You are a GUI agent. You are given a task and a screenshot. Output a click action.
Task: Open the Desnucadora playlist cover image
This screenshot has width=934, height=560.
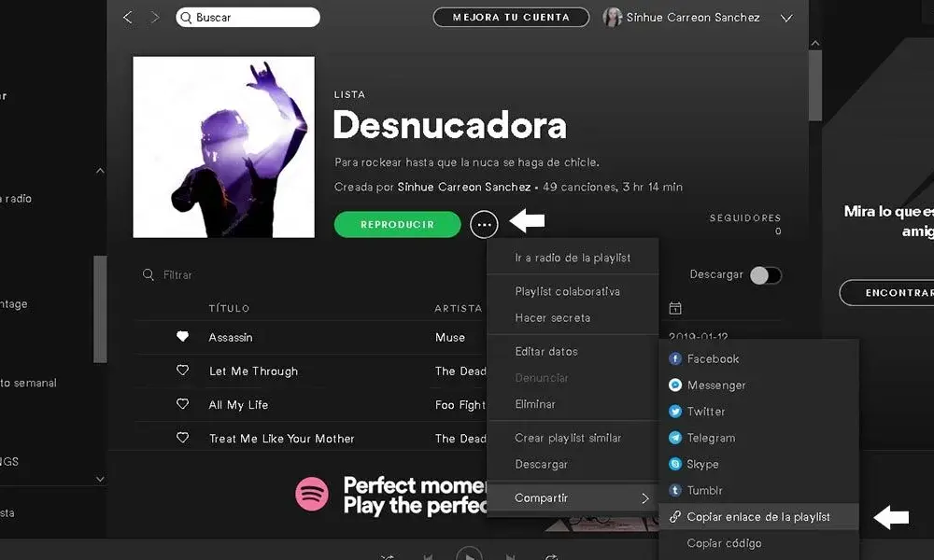click(x=223, y=147)
